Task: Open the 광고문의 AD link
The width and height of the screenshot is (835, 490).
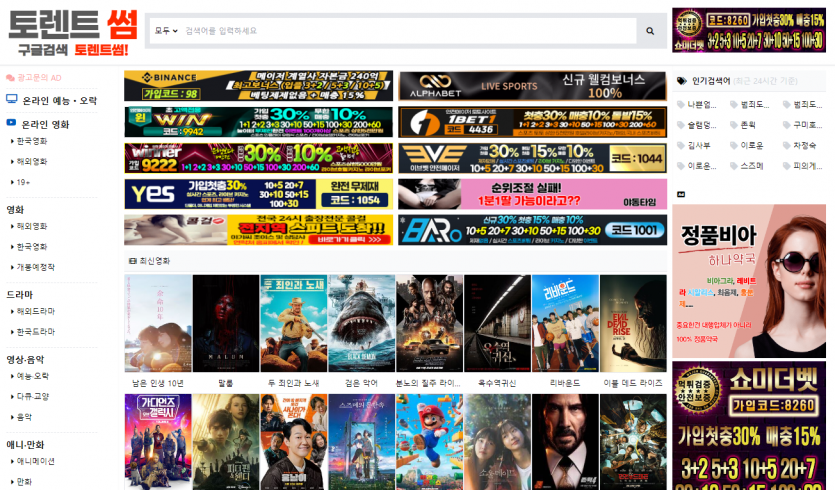Action: 34,78
